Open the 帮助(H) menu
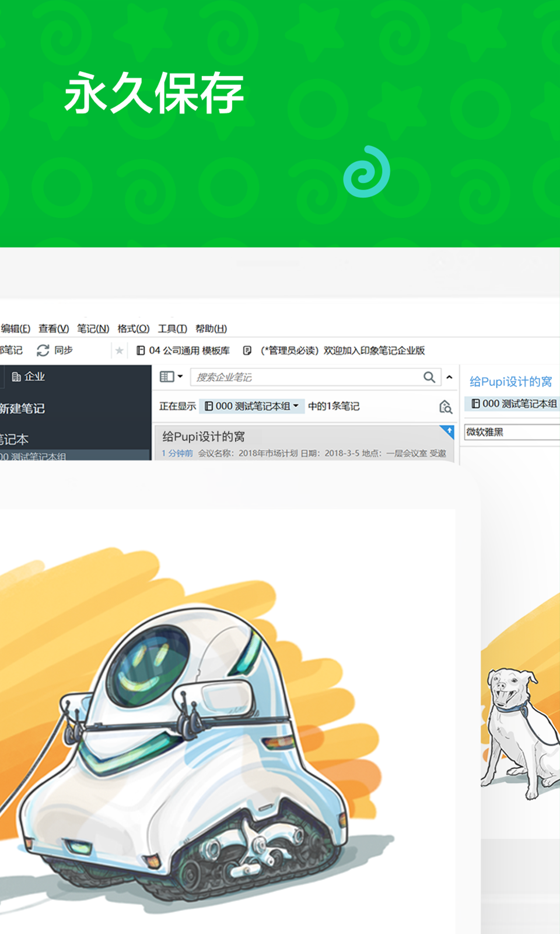This screenshot has height=934, width=560. 211,329
